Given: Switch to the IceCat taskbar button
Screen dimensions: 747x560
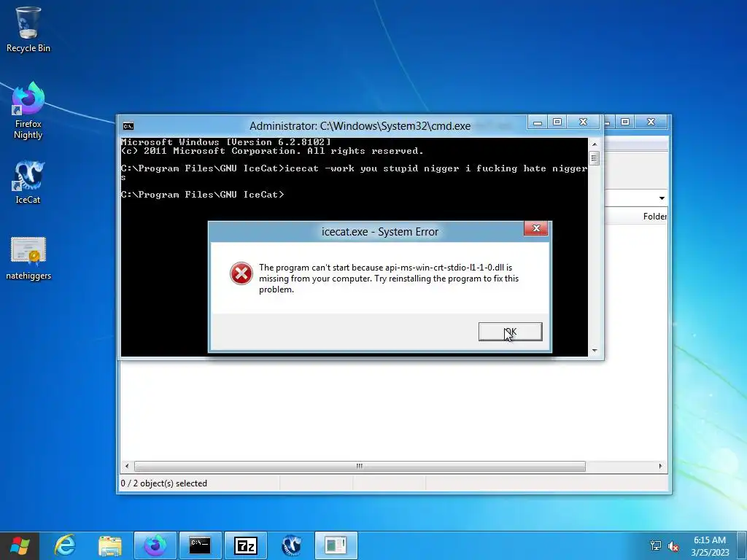Looking at the screenshot, I should click(x=291, y=545).
